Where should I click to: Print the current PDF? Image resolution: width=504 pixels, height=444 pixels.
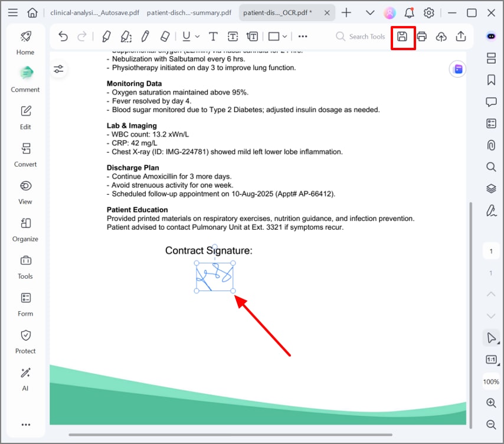click(x=421, y=37)
